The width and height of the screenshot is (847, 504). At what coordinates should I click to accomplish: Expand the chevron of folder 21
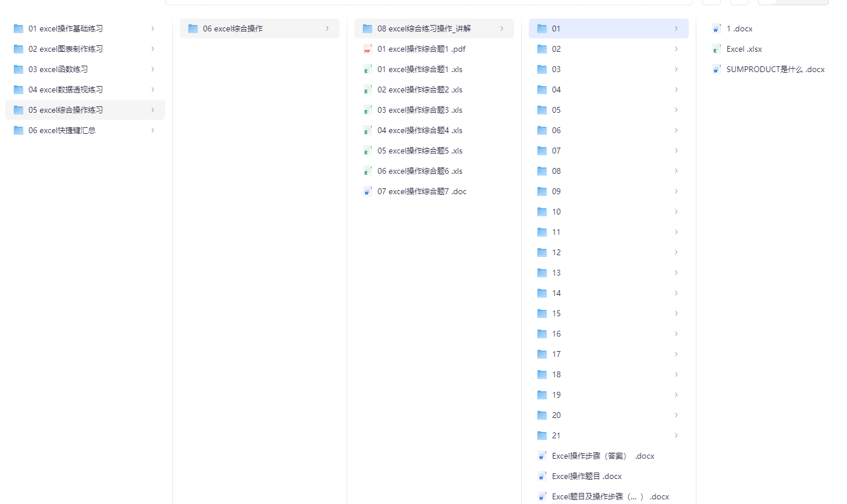click(676, 435)
